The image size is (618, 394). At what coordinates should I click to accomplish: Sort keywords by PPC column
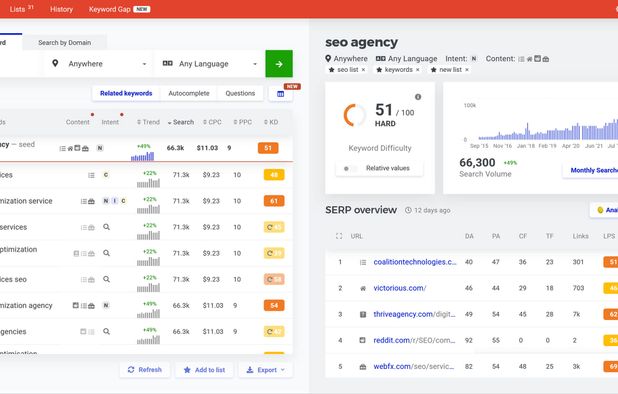[242, 122]
